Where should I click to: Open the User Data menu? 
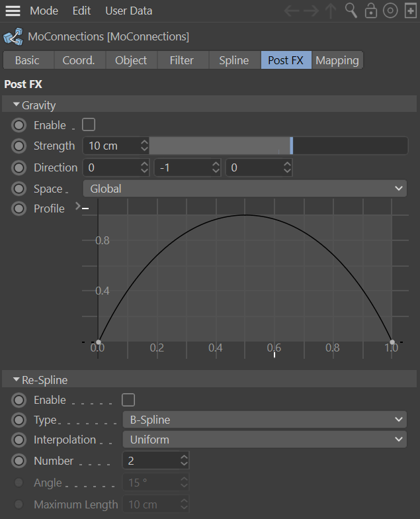coord(128,11)
